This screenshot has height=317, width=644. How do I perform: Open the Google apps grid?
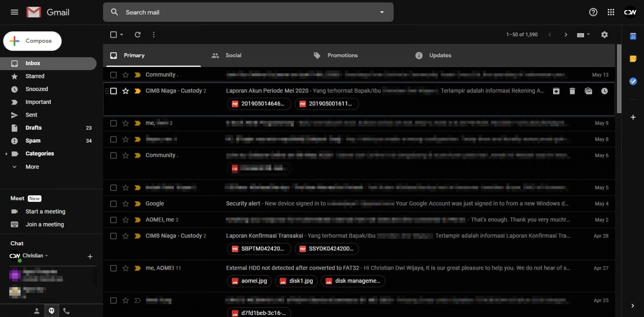(611, 12)
